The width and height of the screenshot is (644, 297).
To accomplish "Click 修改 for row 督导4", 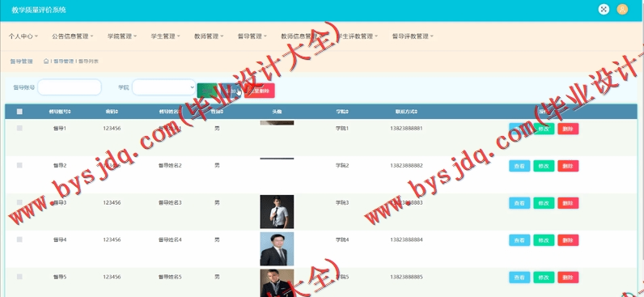I will (x=544, y=240).
